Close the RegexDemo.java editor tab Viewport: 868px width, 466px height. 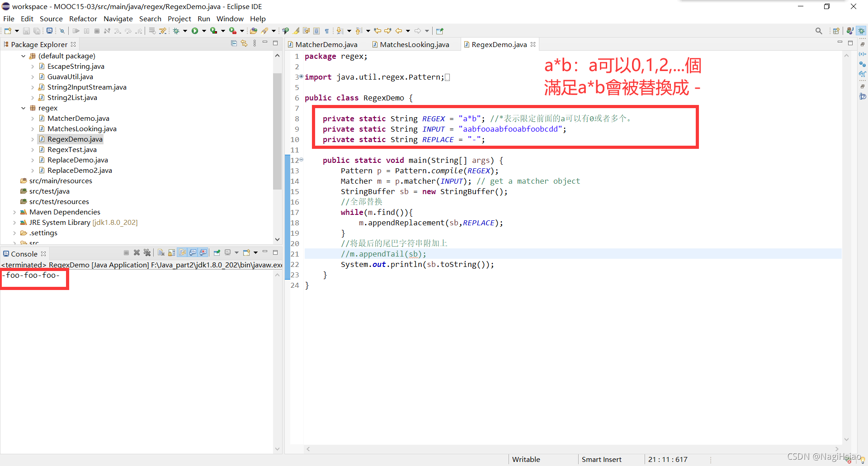coord(533,44)
